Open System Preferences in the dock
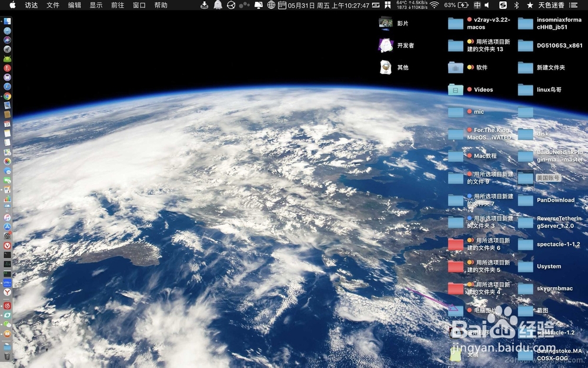This screenshot has width=588, height=368. tap(7, 236)
